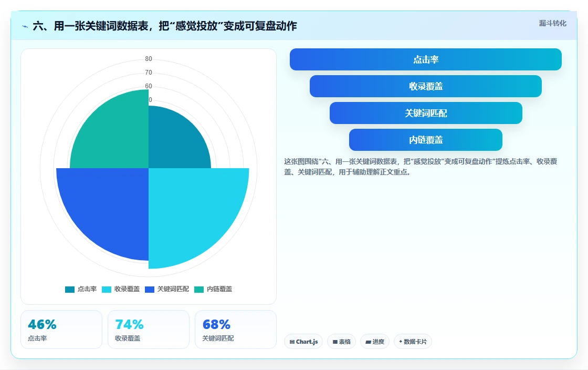Toggle 收录覆盖 legend color box
The width and height of the screenshot is (588, 370).
(107, 289)
